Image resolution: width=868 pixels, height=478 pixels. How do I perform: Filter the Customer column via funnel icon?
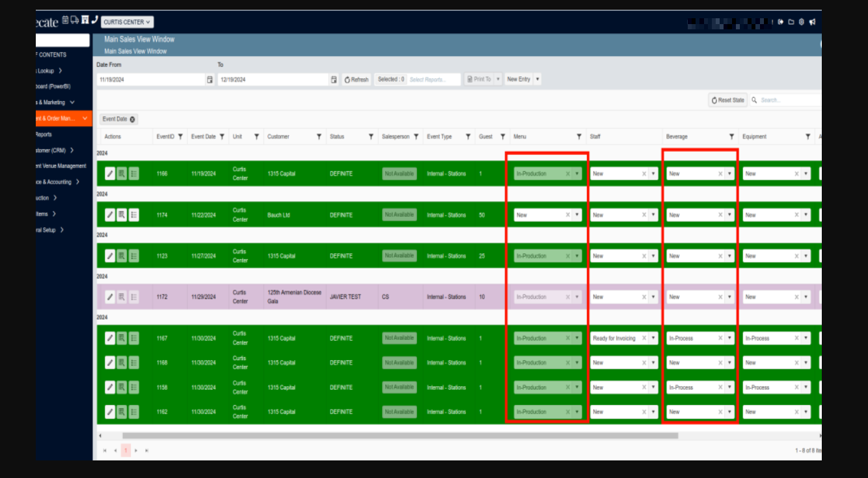319,137
